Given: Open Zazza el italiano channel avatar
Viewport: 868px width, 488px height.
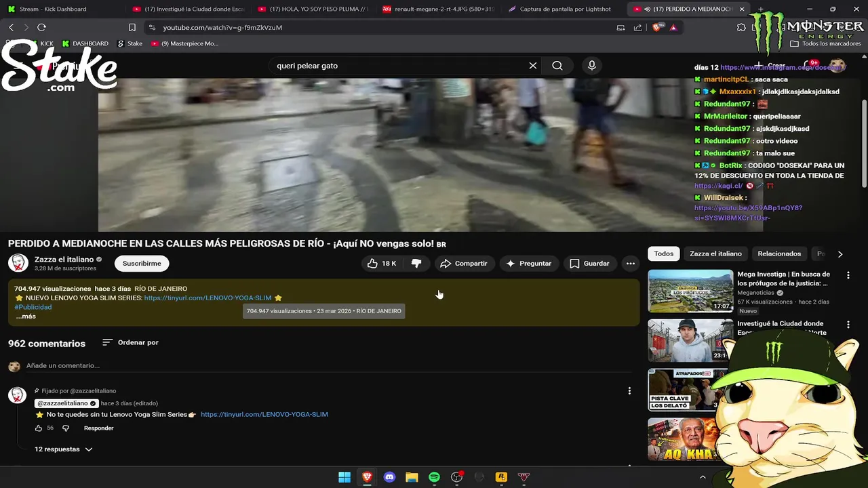Looking at the screenshot, I should [18, 263].
